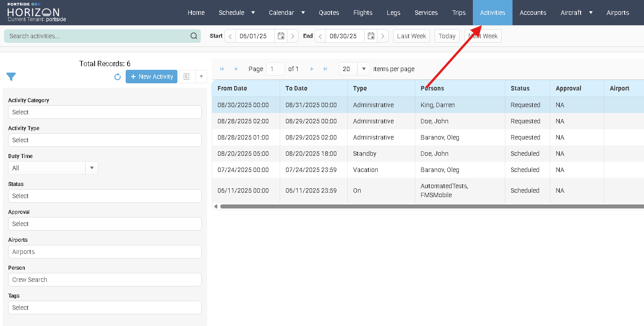Open the Start date calendar picker
This screenshot has height=326, width=644.
(x=281, y=36)
